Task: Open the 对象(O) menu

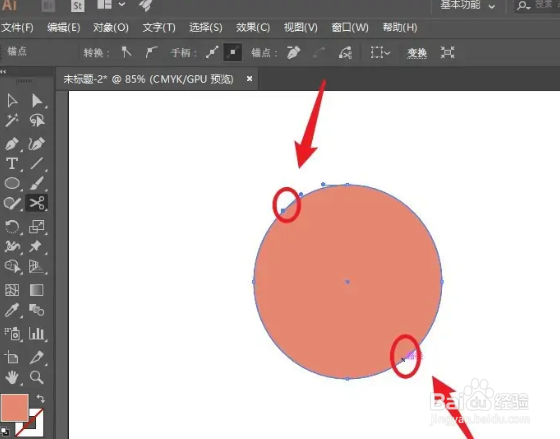Action: (x=111, y=28)
